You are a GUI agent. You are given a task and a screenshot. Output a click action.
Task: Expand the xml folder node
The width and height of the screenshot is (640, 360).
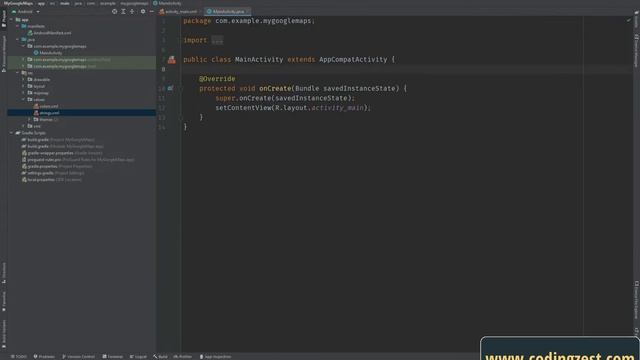24,126
